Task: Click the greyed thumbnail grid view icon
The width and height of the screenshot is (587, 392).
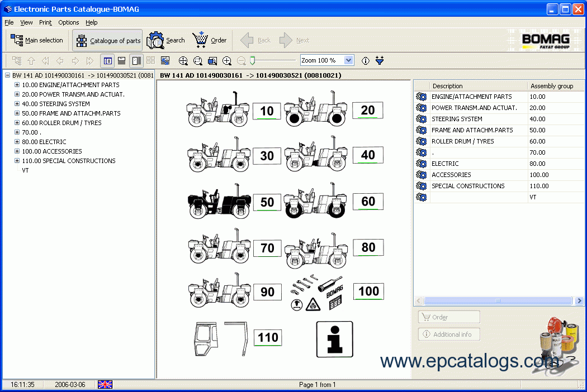Action: click(x=151, y=61)
